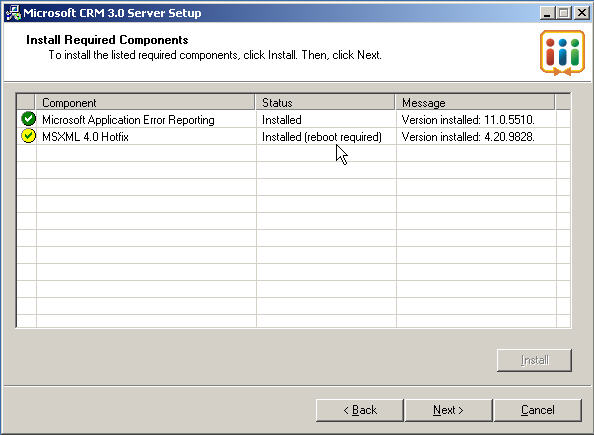Click the green check icon for Error Reporting
The height and width of the screenshot is (435, 594).
(28, 119)
